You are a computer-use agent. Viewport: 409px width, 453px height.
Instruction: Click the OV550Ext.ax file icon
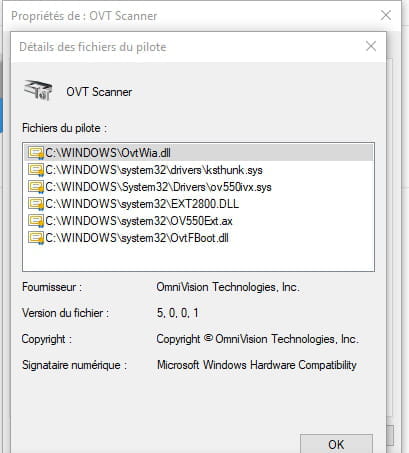click(x=36, y=221)
